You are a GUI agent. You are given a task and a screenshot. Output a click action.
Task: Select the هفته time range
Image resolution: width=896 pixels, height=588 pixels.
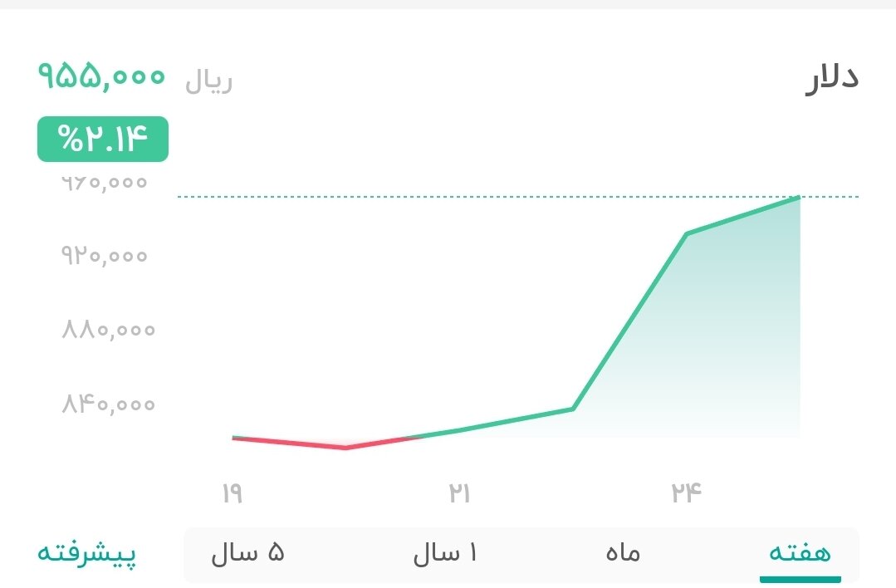pos(800,552)
